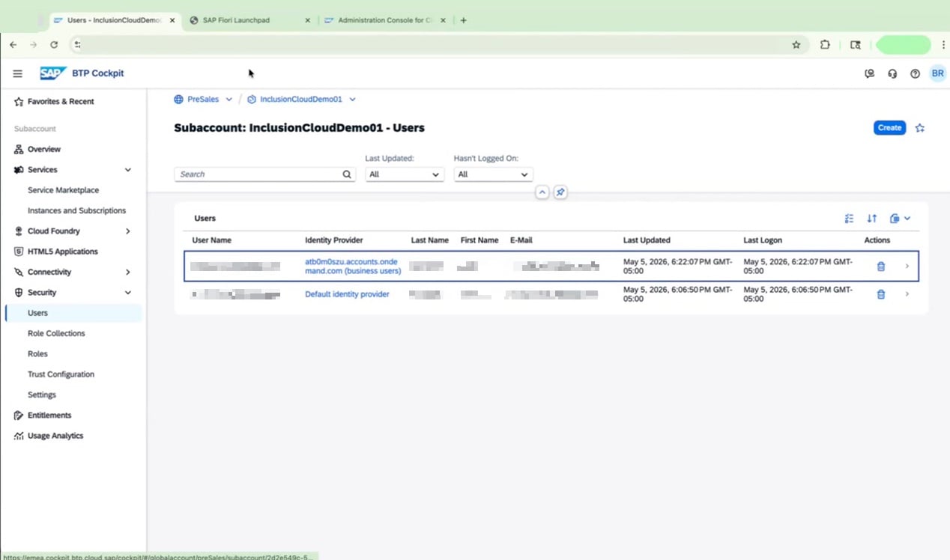
Task: Click the Last Logon column header
Action: coord(763,240)
